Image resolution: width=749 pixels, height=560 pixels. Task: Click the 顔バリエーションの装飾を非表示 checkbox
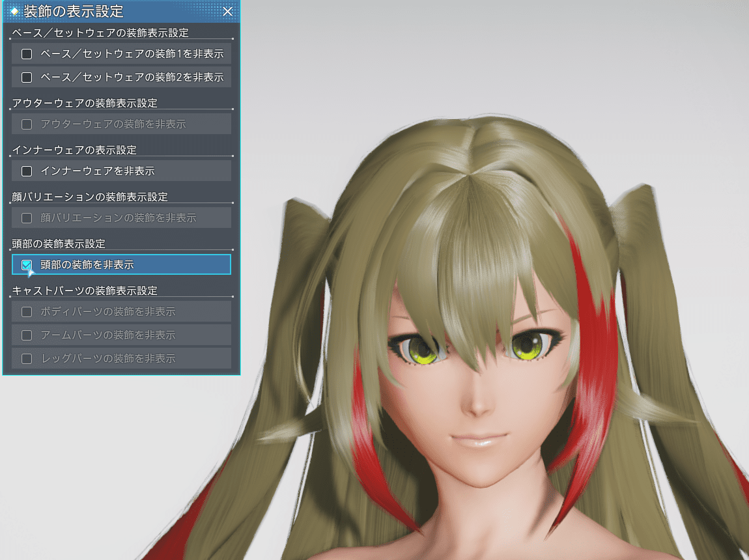(x=27, y=218)
